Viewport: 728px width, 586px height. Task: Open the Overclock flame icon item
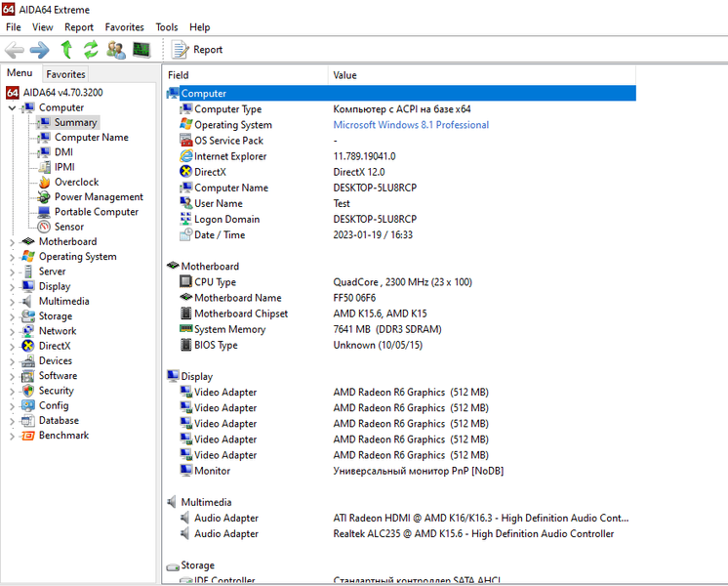[x=45, y=183]
